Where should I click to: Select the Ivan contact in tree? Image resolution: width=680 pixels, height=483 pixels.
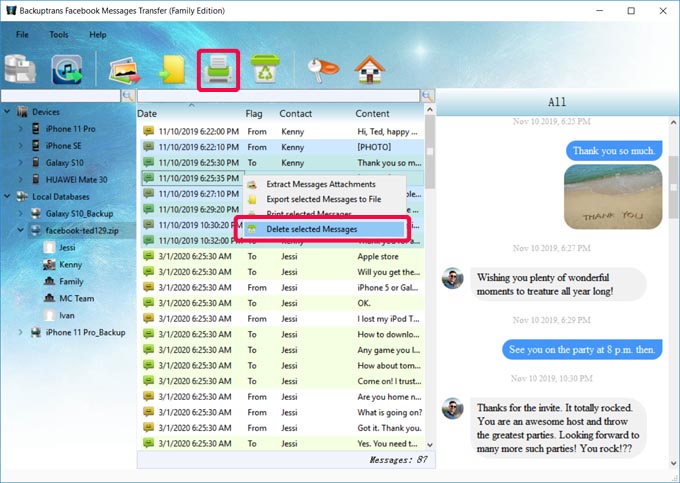pyautogui.click(x=66, y=315)
